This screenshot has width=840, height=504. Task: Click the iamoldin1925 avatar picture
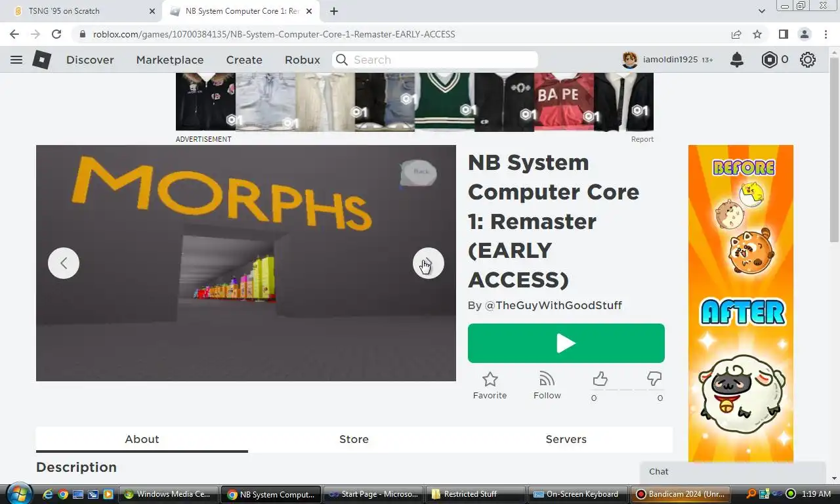point(630,60)
